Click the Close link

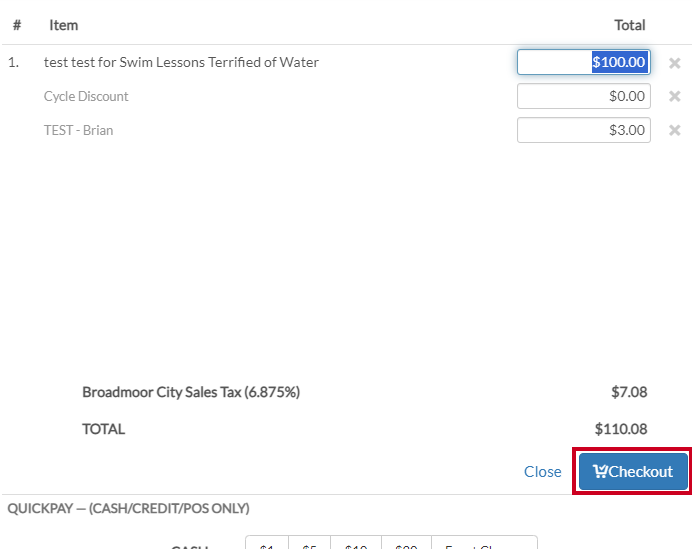[542, 471]
